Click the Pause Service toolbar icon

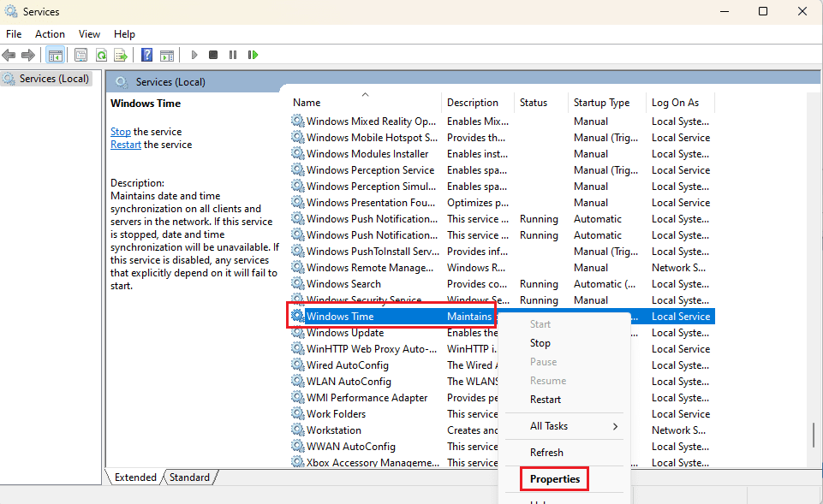tap(233, 55)
